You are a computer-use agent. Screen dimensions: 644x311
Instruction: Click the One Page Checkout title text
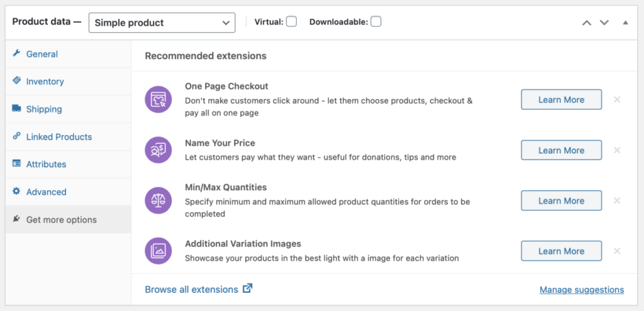pos(226,86)
